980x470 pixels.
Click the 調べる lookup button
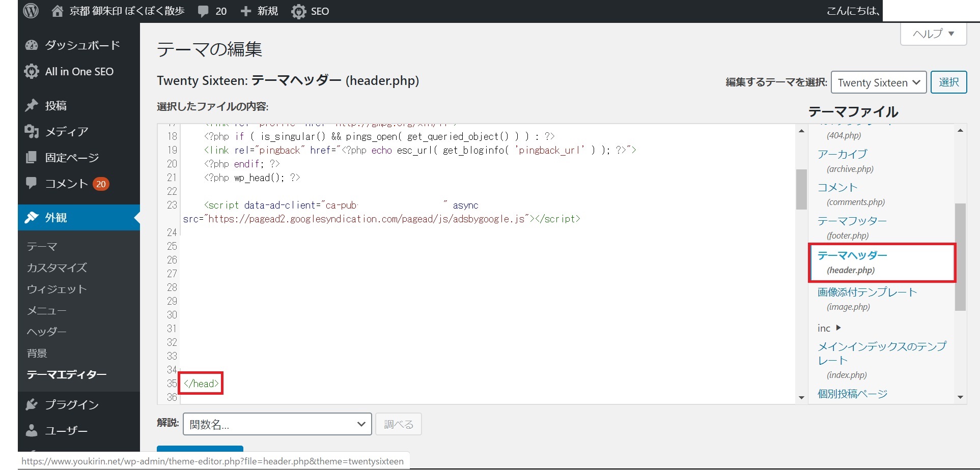398,424
